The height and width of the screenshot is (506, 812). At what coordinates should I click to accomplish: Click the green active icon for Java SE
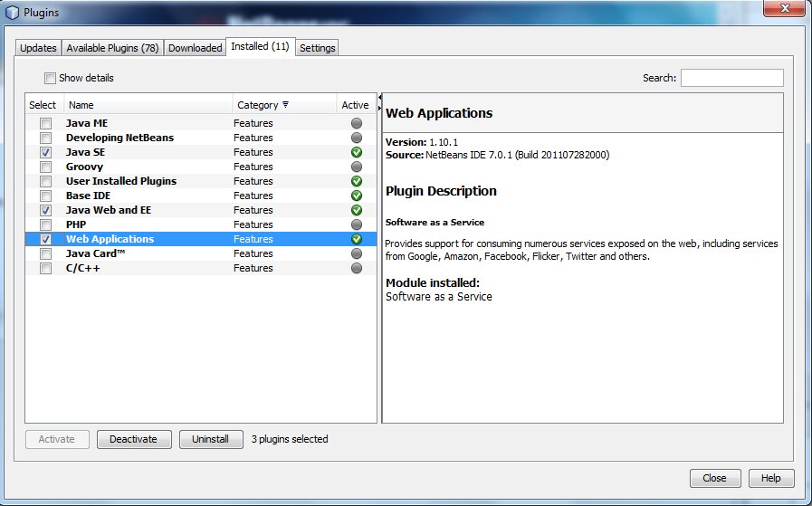[x=357, y=152]
